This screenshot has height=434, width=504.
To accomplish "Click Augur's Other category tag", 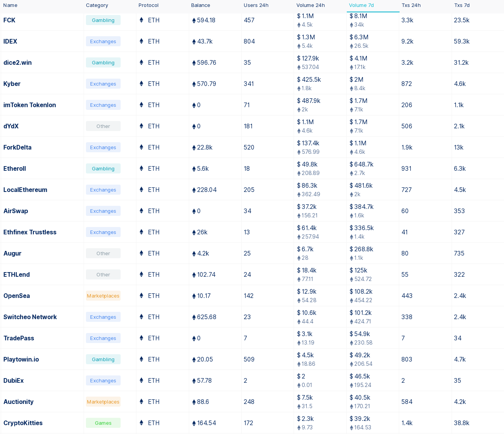I will (103, 253).
